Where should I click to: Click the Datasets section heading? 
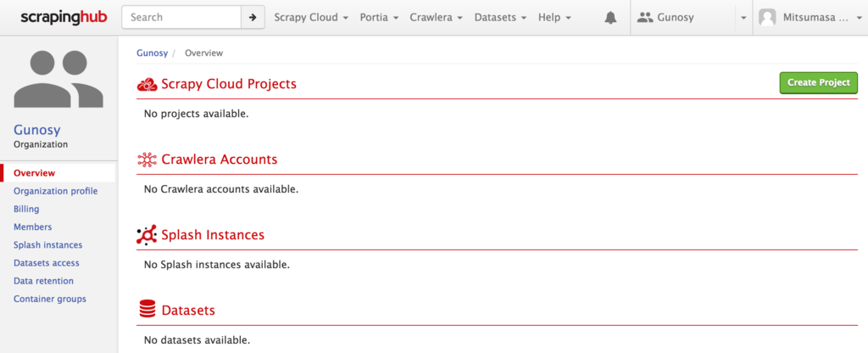188,311
